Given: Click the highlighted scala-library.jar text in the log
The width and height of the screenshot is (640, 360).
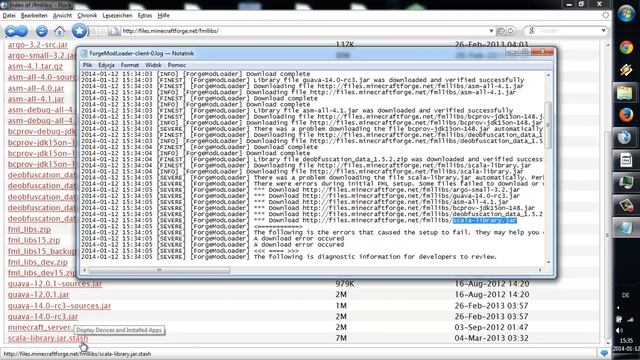Looking at the screenshot, I should (484, 220).
